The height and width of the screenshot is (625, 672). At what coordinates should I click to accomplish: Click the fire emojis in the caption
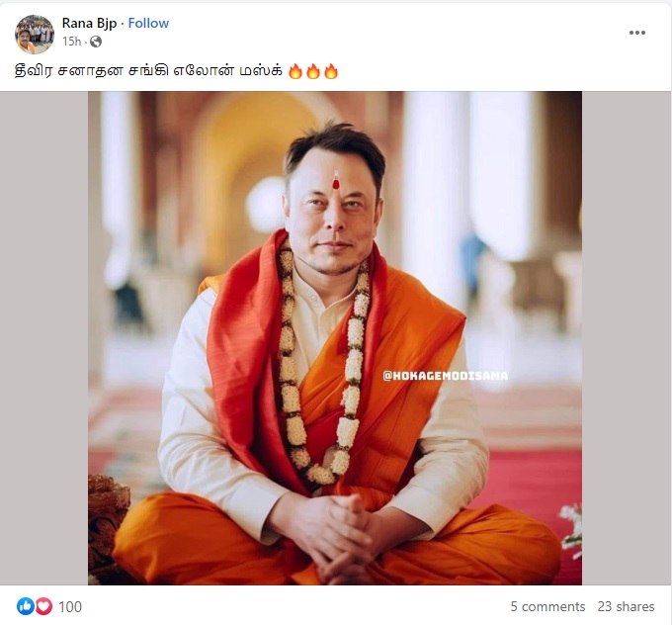(x=313, y=71)
